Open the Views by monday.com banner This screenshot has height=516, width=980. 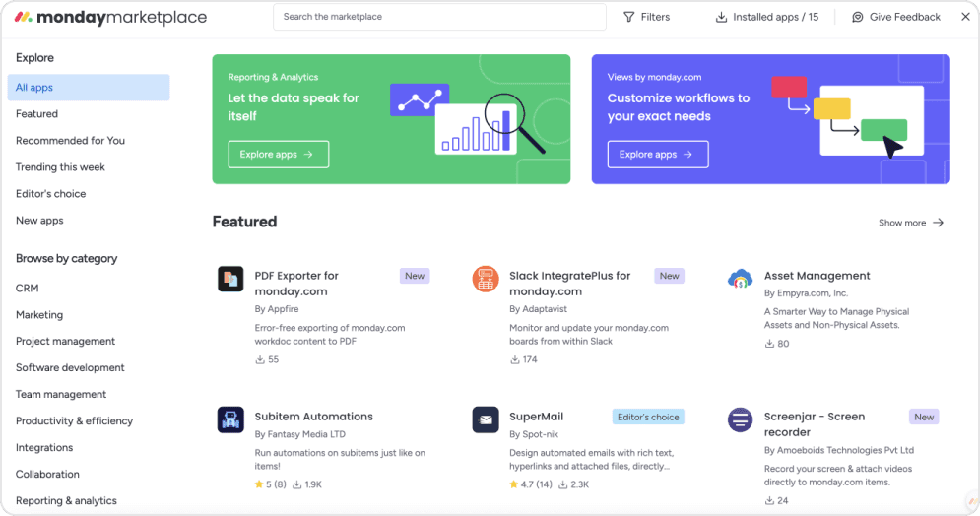[x=770, y=119]
